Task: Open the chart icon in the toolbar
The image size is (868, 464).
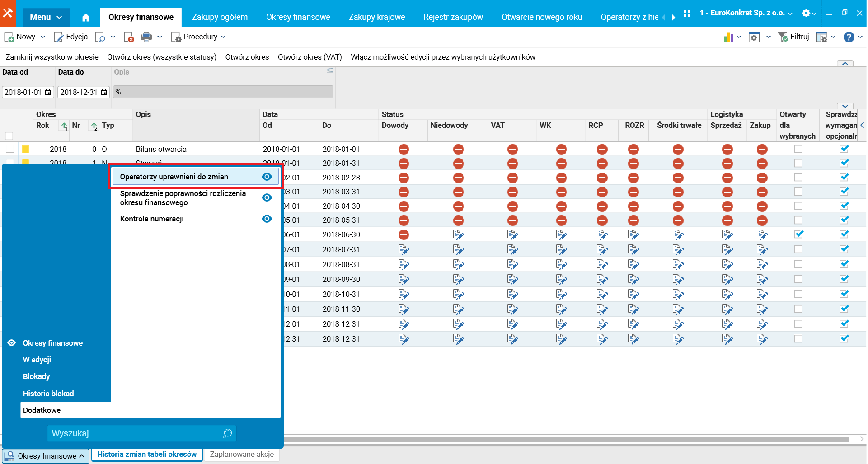Action: click(x=727, y=37)
